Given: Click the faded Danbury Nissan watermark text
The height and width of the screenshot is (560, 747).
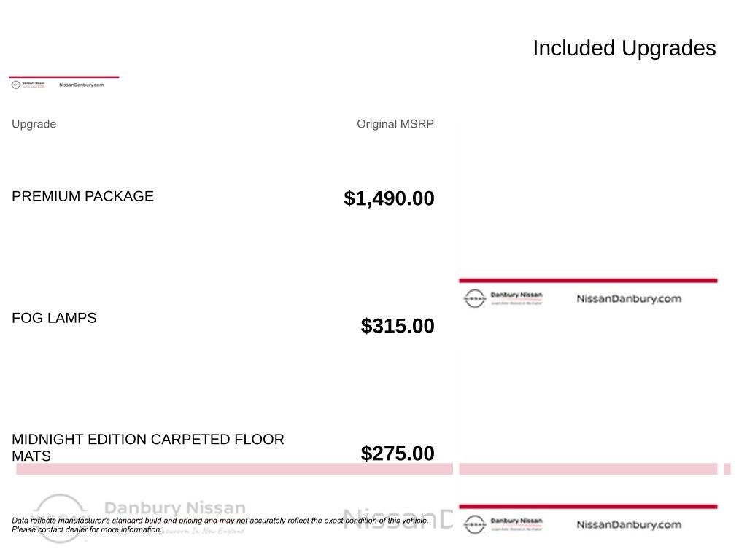Looking at the screenshot, I should (175, 507).
